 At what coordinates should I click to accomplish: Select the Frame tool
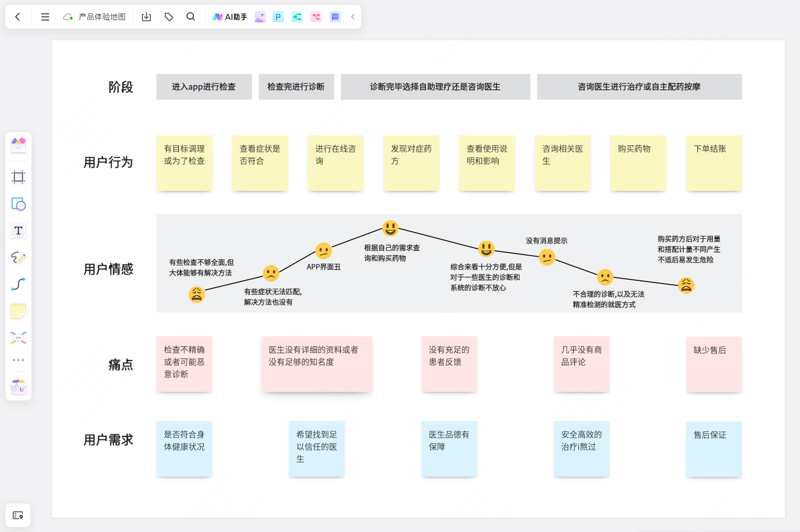click(18, 177)
